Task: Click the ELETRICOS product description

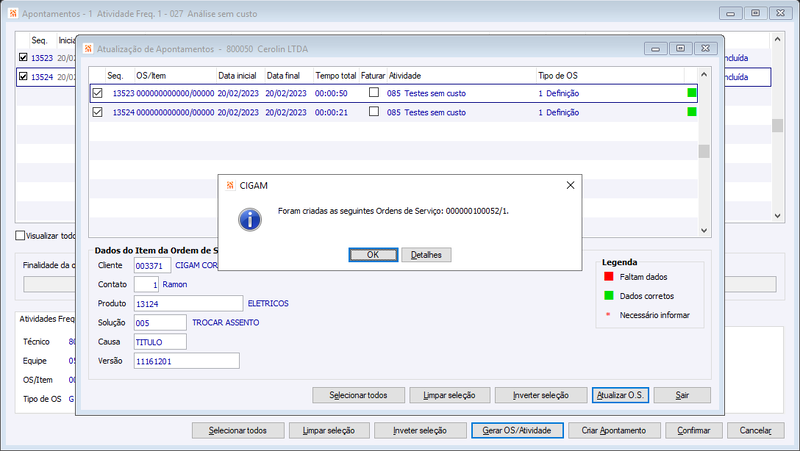Action: pyautogui.click(x=268, y=304)
